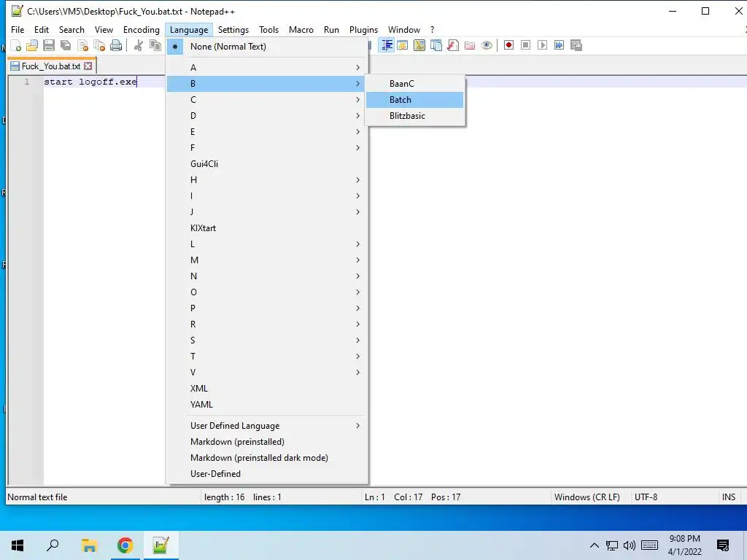
Task: Show hidden tray icons chevron
Action: 594,545
